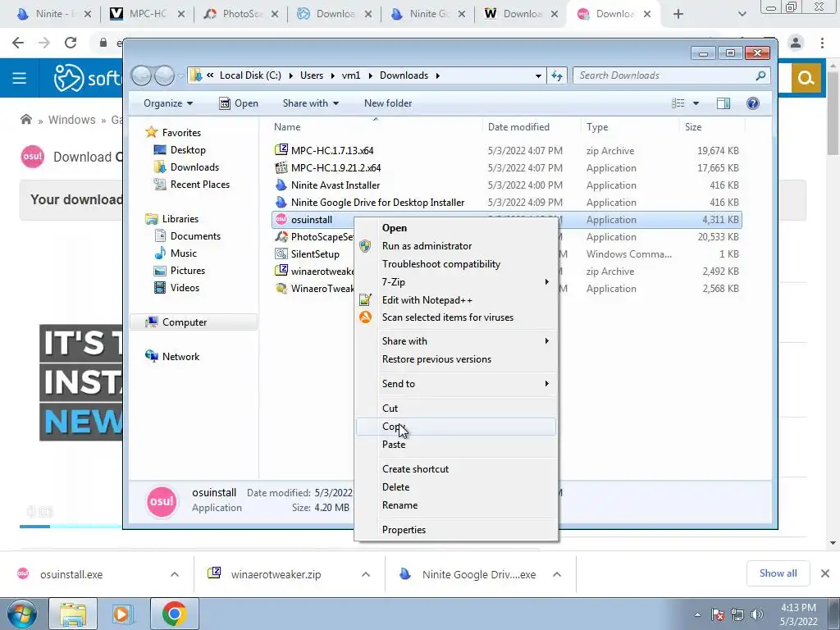Screen dimensions: 840x630
Task: Click the Ninite Avast Installer icon
Action: 281,185
